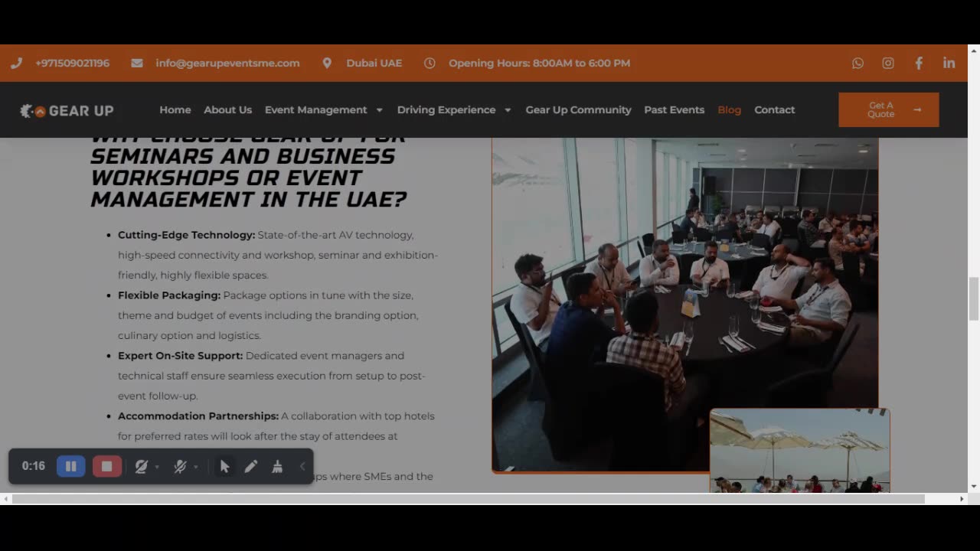Open the WhatsApp social icon
Screen dimensions: 980x551
(x=857, y=64)
